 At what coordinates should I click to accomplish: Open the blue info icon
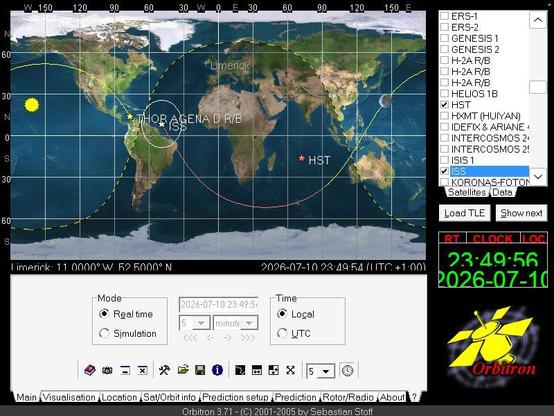point(217,370)
